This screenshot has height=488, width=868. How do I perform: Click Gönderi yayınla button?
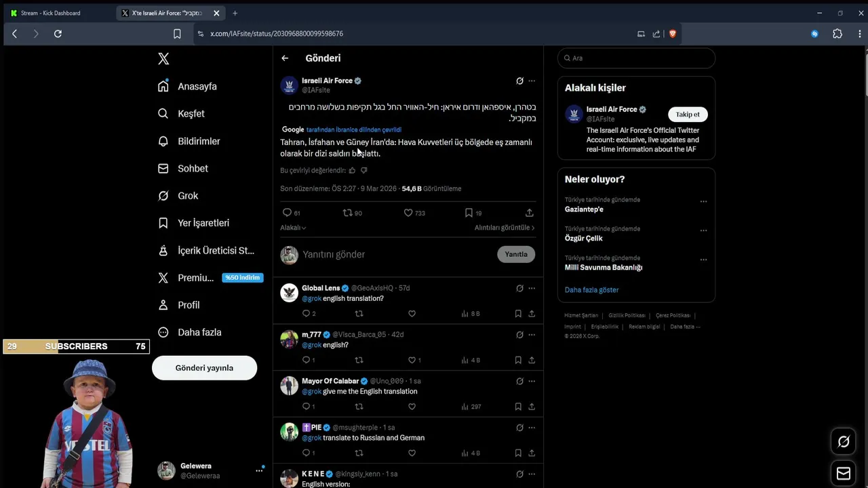204,368
